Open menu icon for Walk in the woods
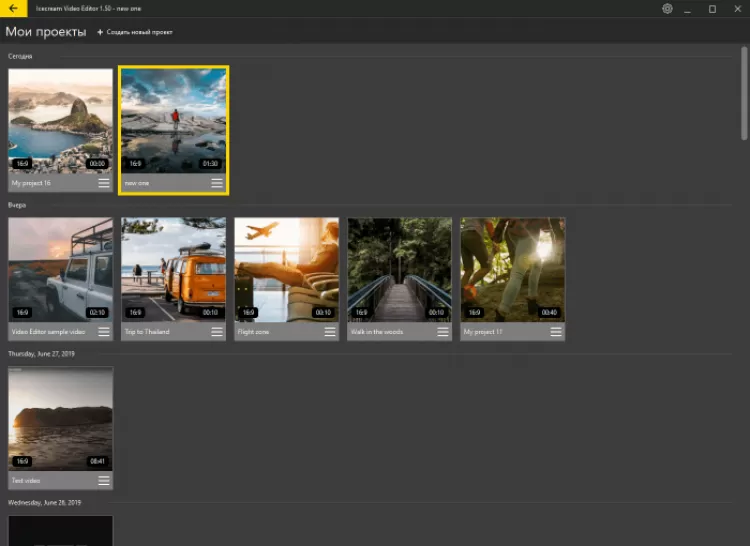This screenshot has height=546, width=750. coord(443,332)
